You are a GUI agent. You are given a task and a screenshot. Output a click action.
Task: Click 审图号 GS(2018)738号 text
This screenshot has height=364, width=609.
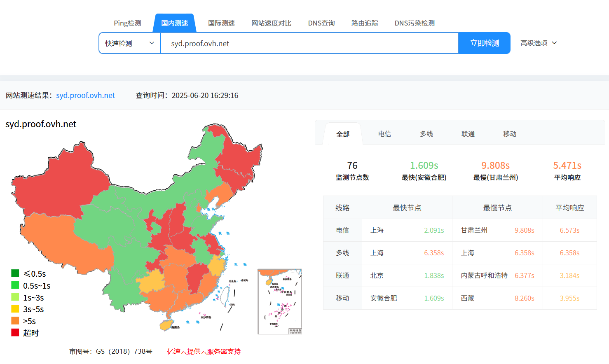111,352
